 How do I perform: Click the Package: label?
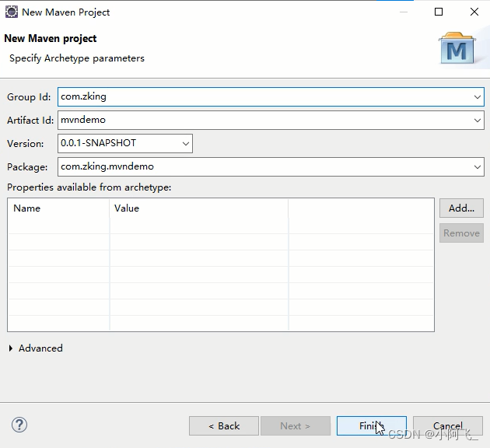(x=27, y=167)
